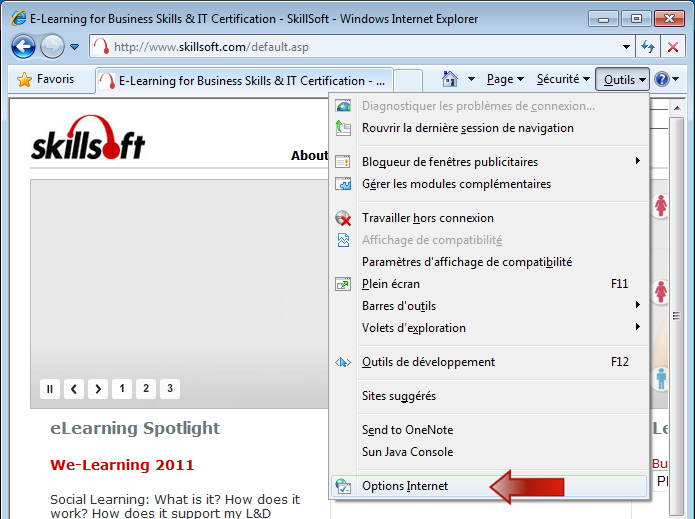Click the manage add-ons icon
695x519 pixels.
[x=343, y=184]
